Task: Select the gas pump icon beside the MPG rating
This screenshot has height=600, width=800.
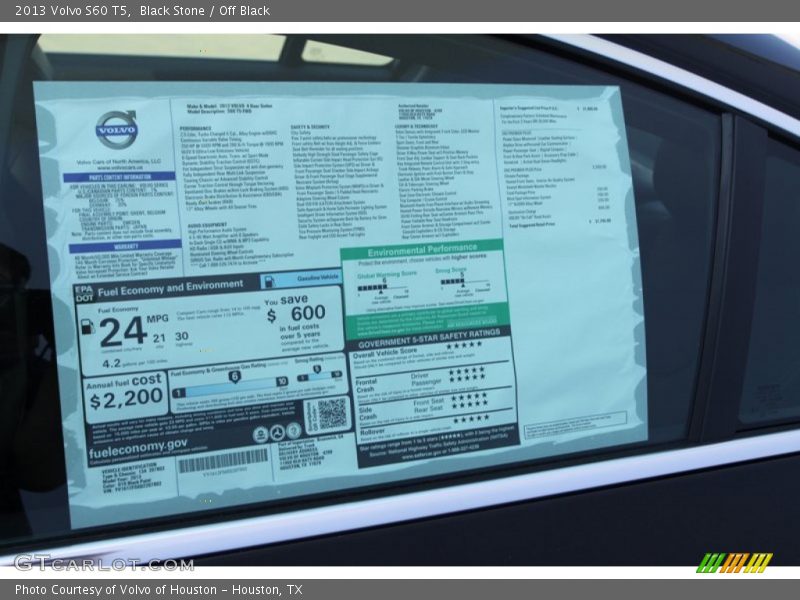Action: click(x=89, y=325)
